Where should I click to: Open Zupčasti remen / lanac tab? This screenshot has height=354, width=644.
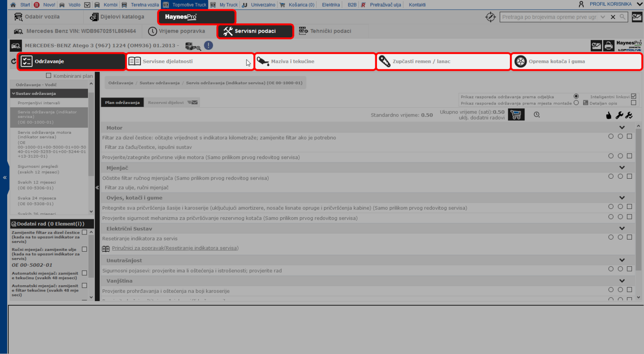[x=443, y=61]
